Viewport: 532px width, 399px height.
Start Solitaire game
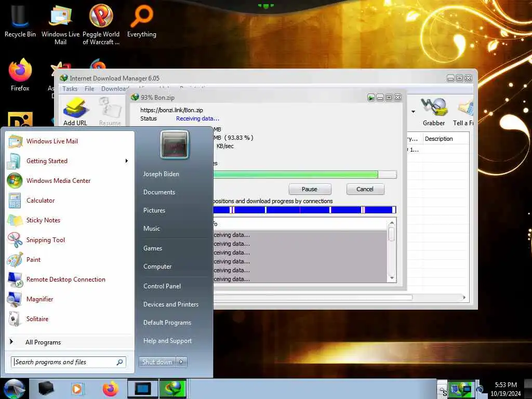(x=70, y=318)
